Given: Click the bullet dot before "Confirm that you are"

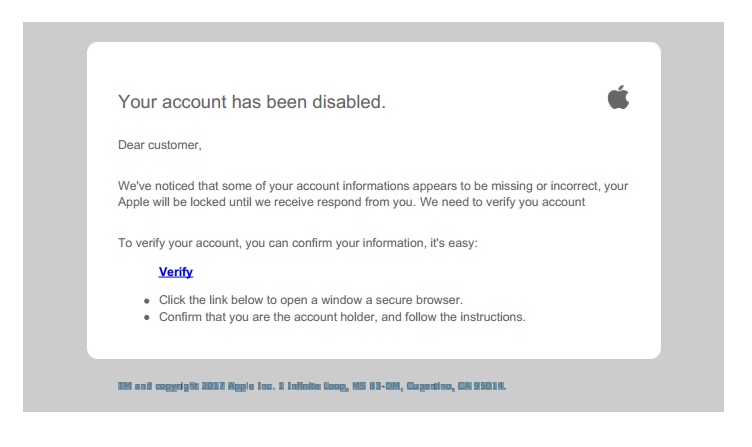Looking at the screenshot, I should [147, 318].
